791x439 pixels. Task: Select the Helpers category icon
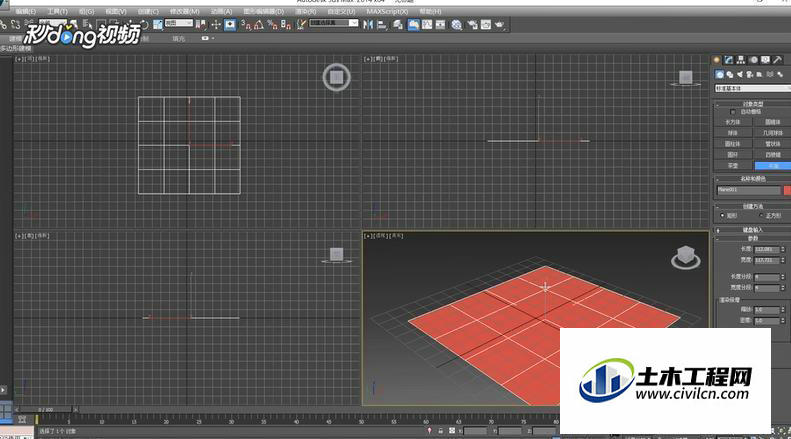[x=760, y=74]
